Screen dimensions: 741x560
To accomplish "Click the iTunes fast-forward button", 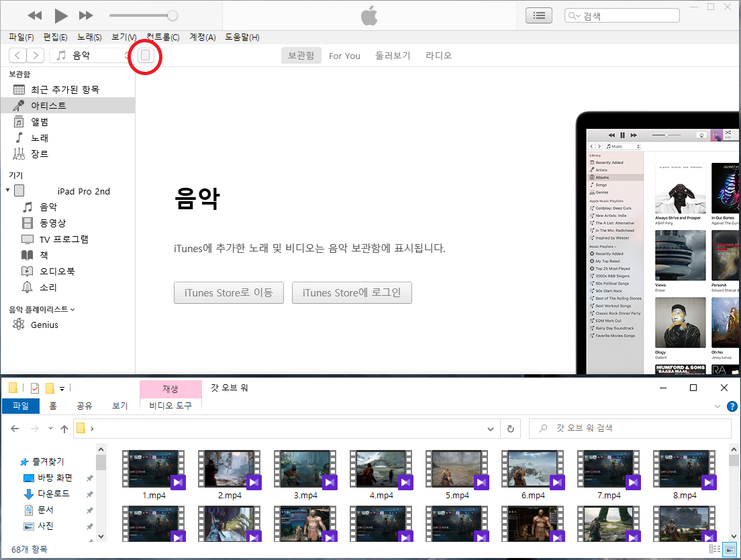I will tap(85, 15).
